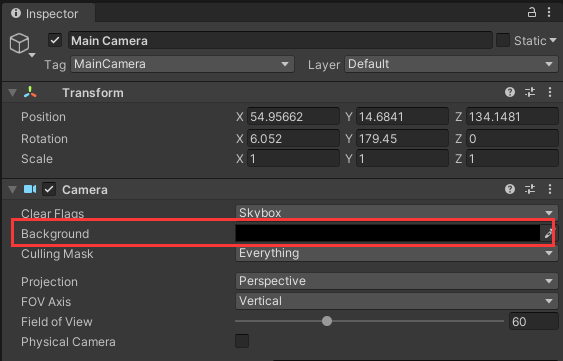Screen dimensions: 563x361
Task: Click the Position Y field 14.6841
Action: click(x=402, y=116)
